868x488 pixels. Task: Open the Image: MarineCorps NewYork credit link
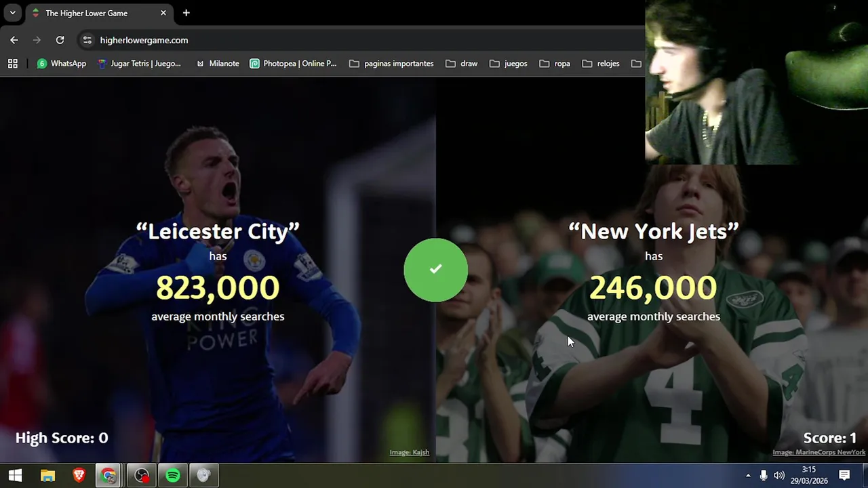click(818, 452)
